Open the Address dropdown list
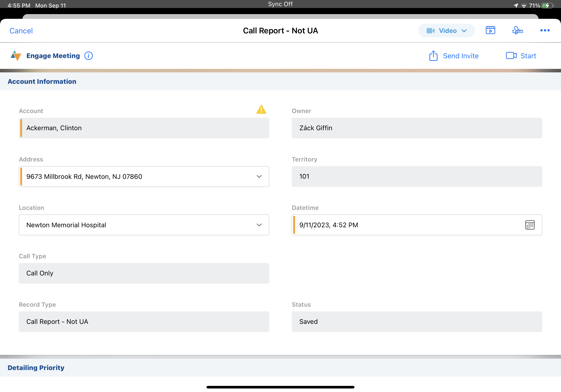The height and width of the screenshot is (392, 561). pyautogui.click(x=259, y=176)
